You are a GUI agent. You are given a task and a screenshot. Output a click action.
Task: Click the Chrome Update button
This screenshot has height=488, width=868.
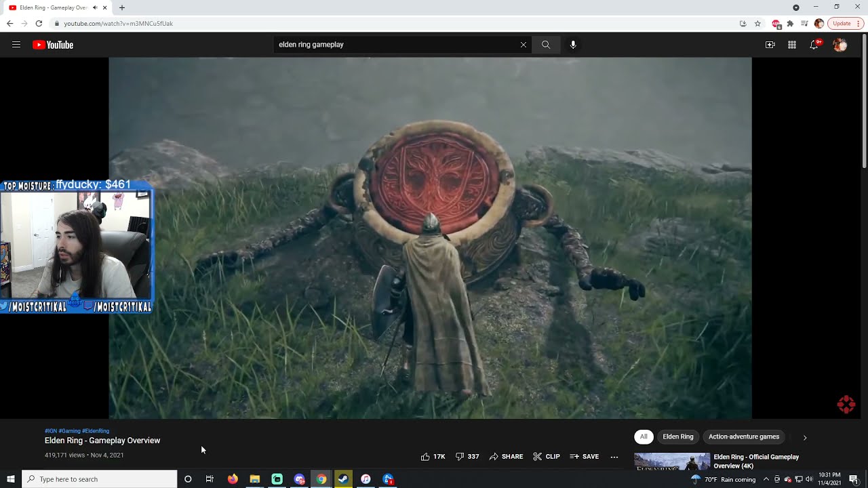(x=845, y=24)
